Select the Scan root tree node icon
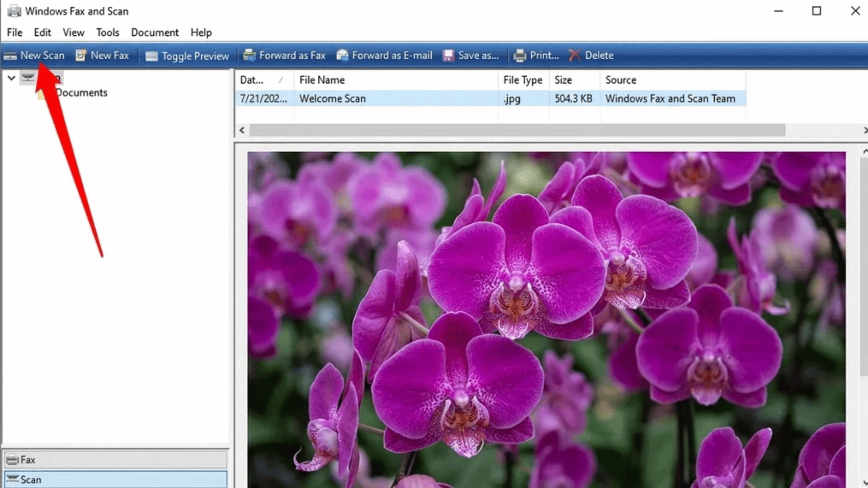The width and height of the screenshot is (868, 488). point(28,78)
